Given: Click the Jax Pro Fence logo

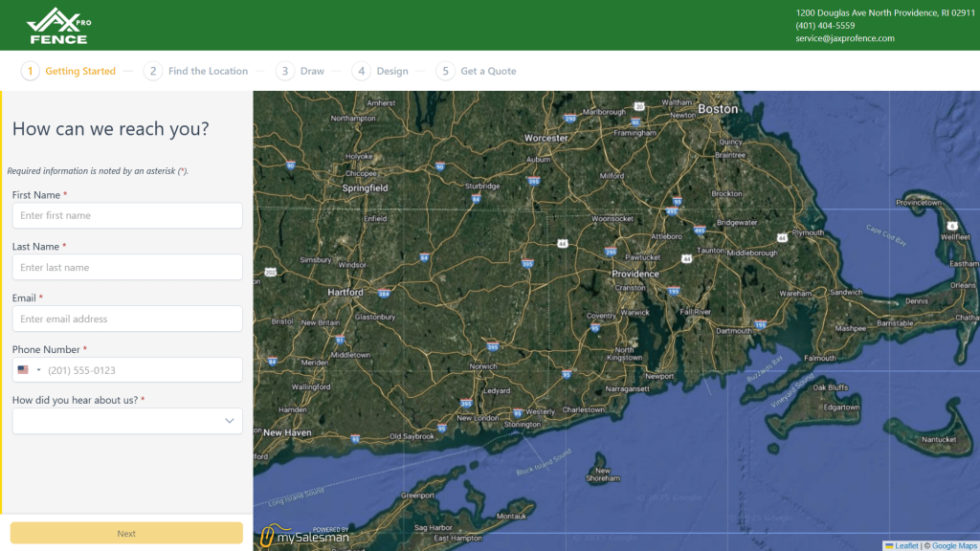Looking at the screenshot, I should (x=59, y=26).
